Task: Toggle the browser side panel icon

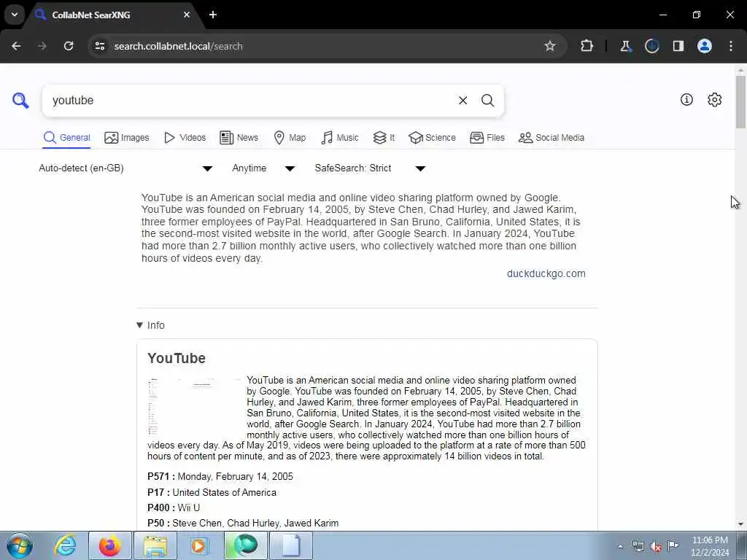Action: pos(678,46)
